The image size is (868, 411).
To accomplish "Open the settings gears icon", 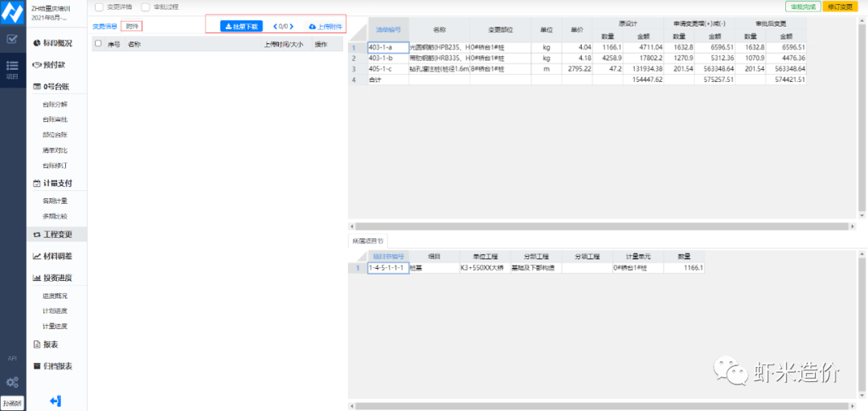I will pyautogui.click(x=12, y=382).
